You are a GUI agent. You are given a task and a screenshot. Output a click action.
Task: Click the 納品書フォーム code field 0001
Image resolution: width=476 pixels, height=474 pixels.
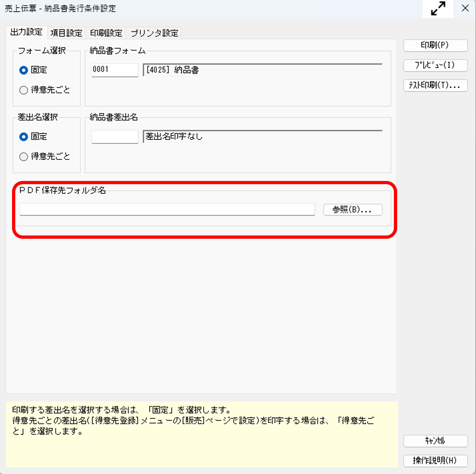[x=115, y=70]
